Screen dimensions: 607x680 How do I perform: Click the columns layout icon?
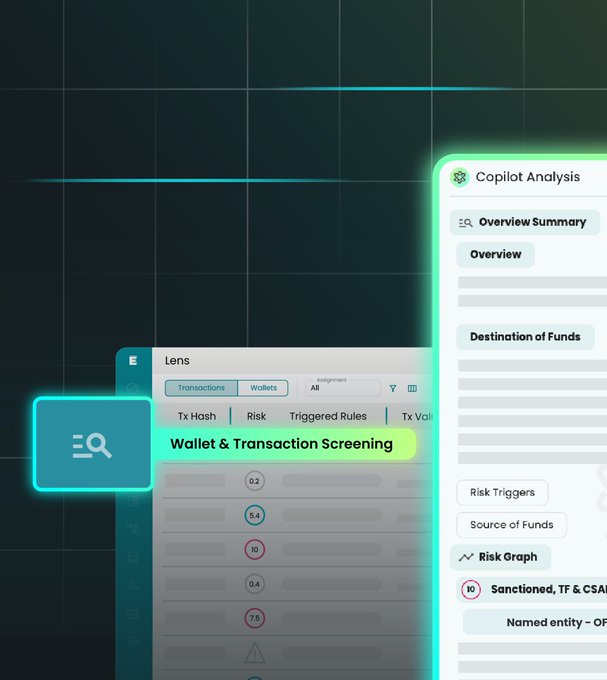[412, 388]
